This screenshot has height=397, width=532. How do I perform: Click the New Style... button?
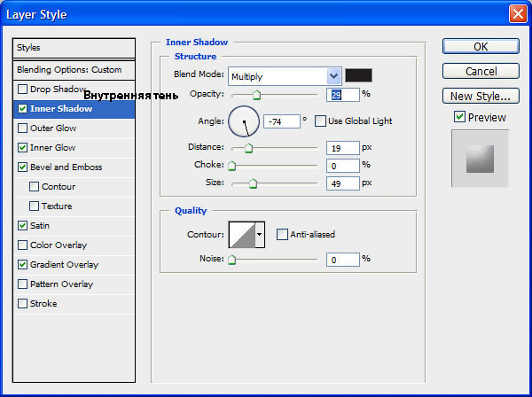pyautogui.click(x=481, y=96)
